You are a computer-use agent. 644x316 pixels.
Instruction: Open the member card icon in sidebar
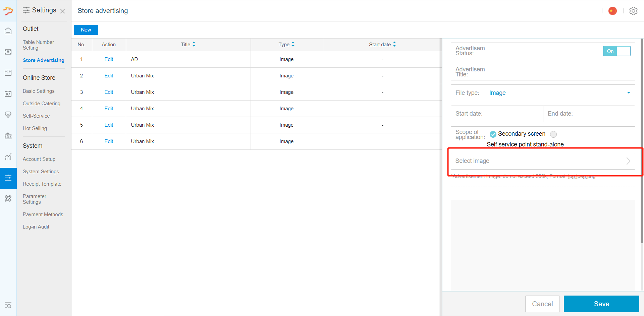click(x=8, y=94)
